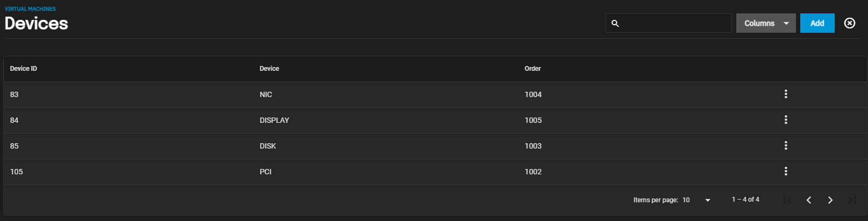
Task: Sort the table by Order column header
Action: (x=533, y=69)
